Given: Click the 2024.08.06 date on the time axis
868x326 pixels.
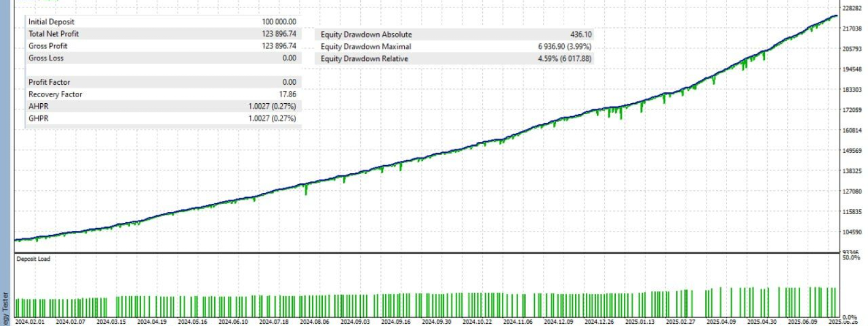Looking at the screenshot, I should click(x=314, y=322).
